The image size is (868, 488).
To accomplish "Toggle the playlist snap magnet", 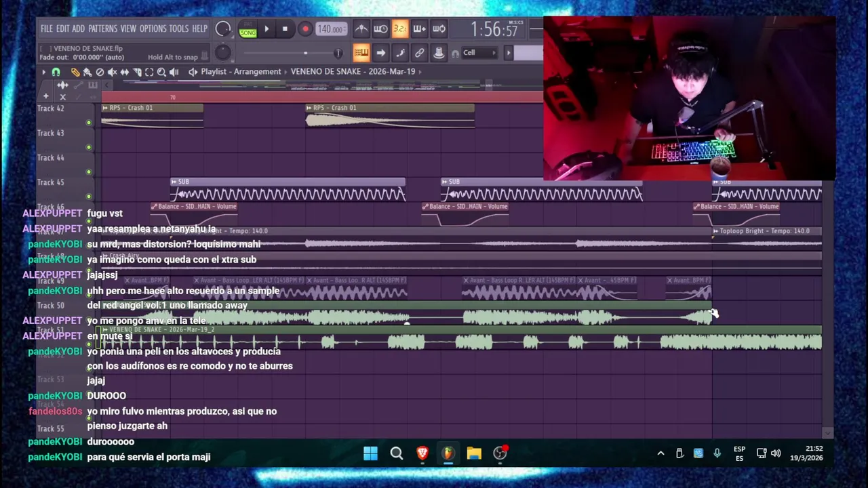I will pos(56,72).
